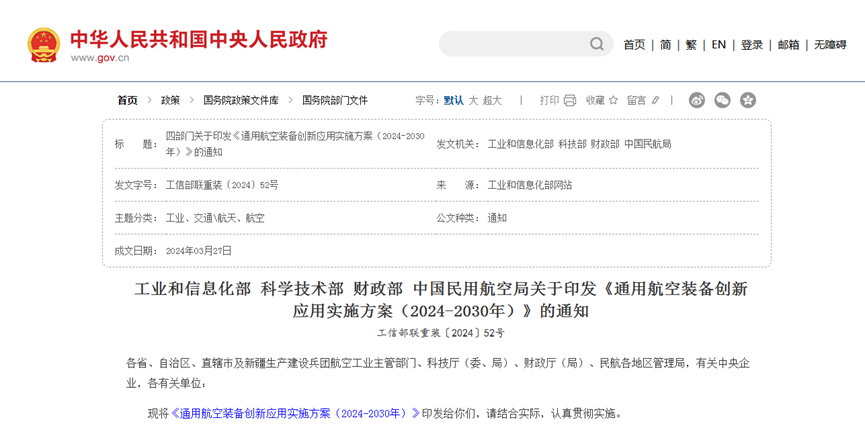This screenshot has width=865, height=428.
Task: Set font size to 大
Action: tap(473, 100)
